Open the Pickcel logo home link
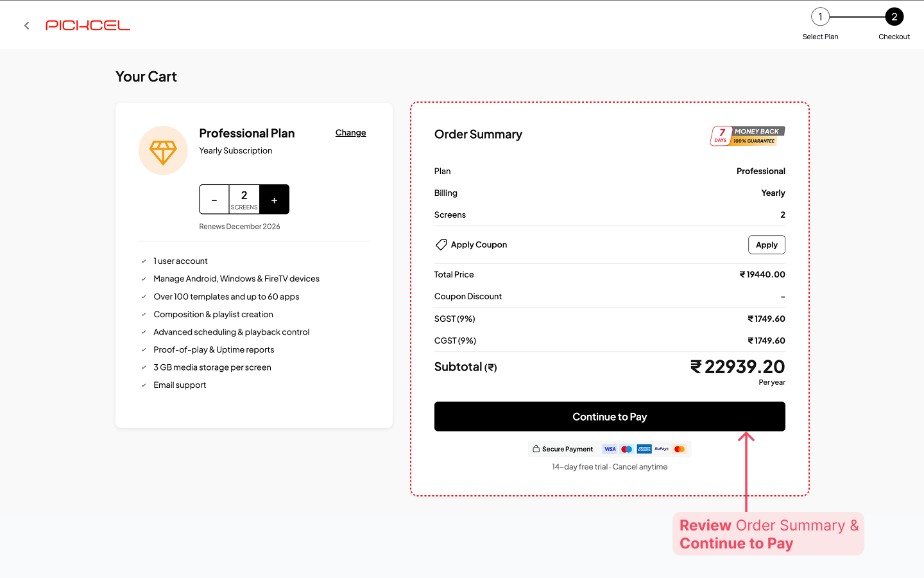 (x=88, y=26)
